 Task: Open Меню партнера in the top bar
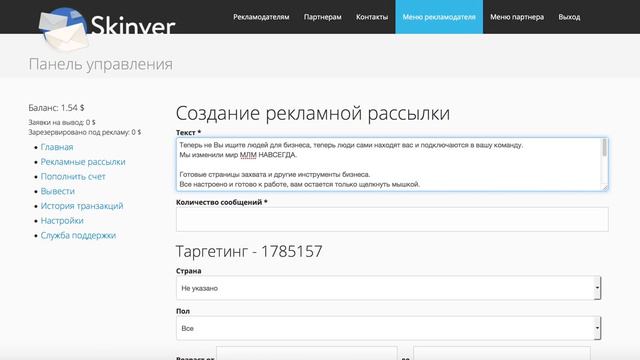(x=517, y=17)
